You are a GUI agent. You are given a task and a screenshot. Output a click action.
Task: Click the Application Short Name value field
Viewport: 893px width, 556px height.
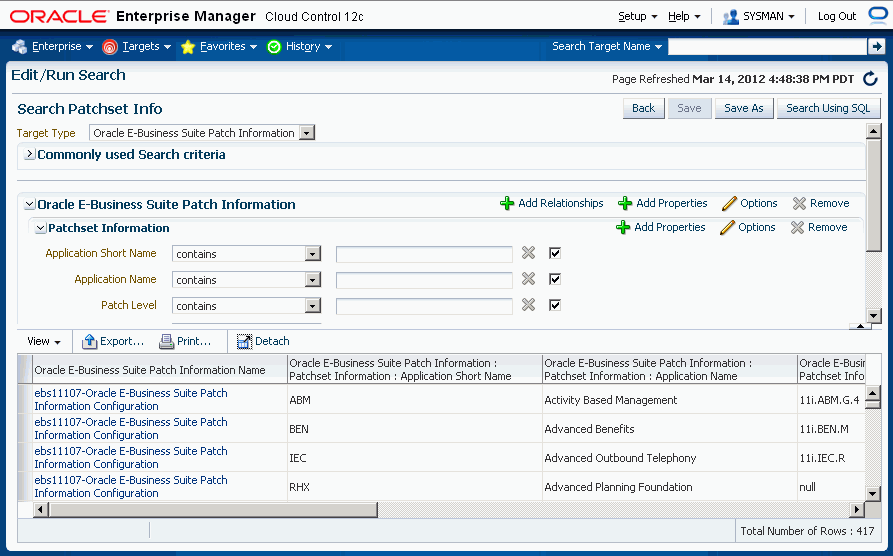424,254
